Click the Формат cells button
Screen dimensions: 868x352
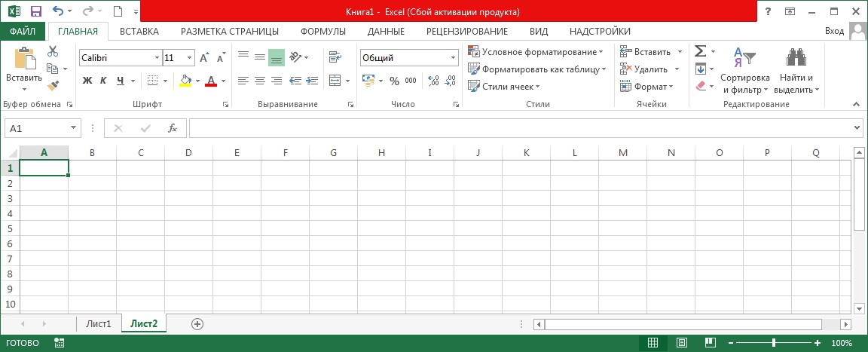click(646, 87)
